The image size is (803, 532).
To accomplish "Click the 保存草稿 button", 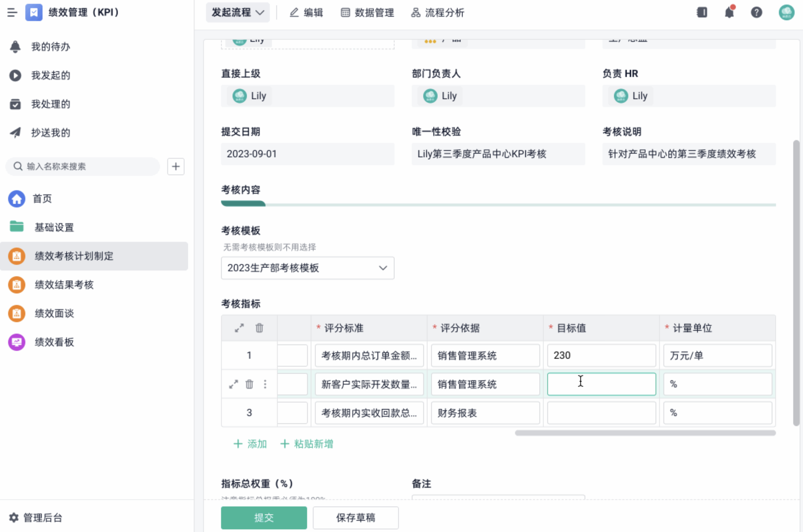I will [x=356, y=518].
